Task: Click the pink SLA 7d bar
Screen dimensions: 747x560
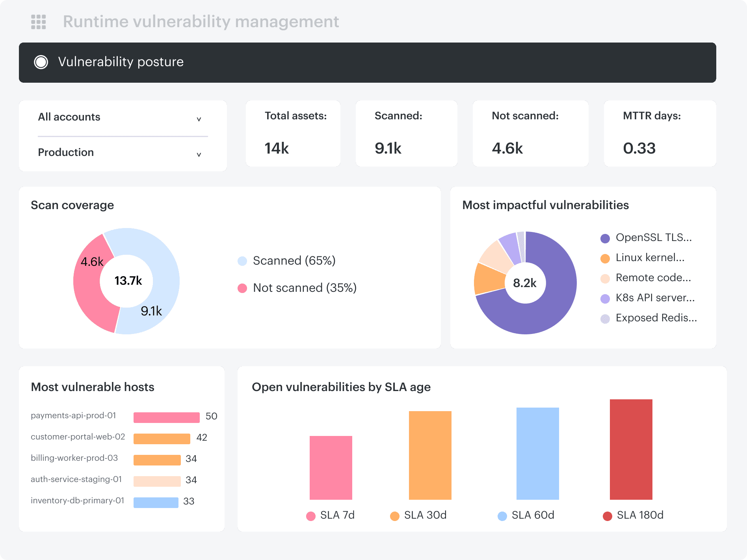Action: click(331, 468)
